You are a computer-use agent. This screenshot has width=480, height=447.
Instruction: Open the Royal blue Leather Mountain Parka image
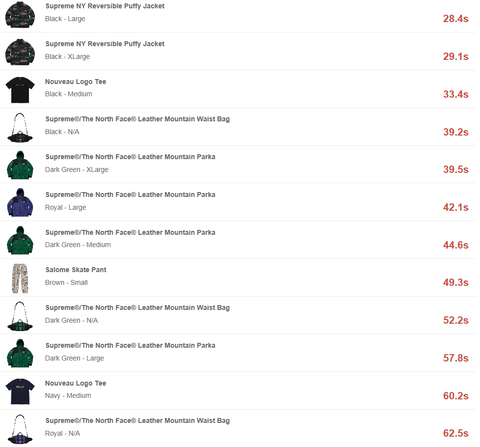pos(20,203)
